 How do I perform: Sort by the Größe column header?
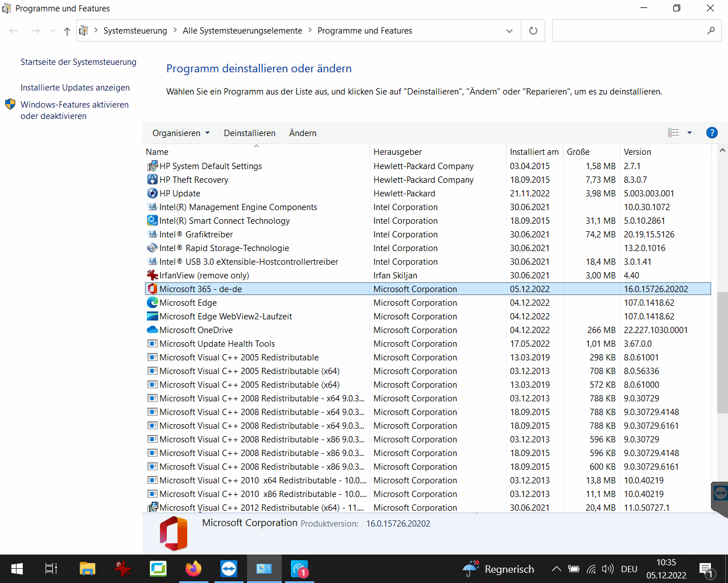pyautogui.click(x=591, y=152)
